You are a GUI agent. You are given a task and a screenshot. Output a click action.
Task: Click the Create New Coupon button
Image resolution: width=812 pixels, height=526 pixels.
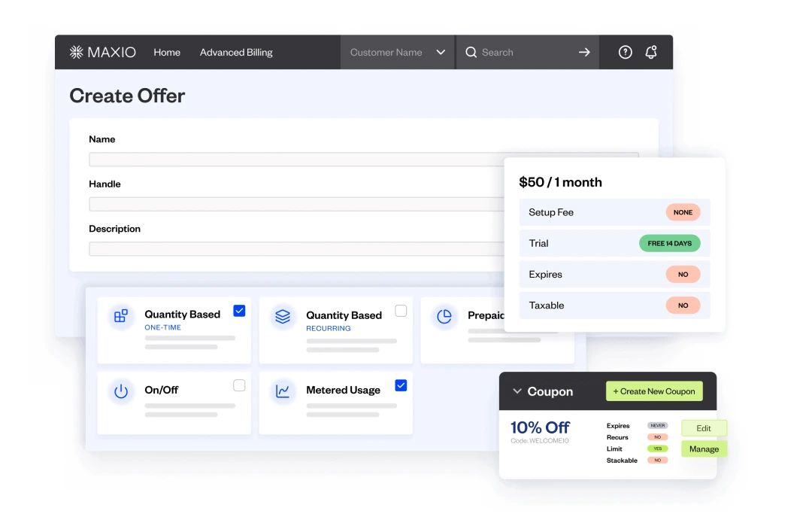pyautogui.click(x=654, y=391)
